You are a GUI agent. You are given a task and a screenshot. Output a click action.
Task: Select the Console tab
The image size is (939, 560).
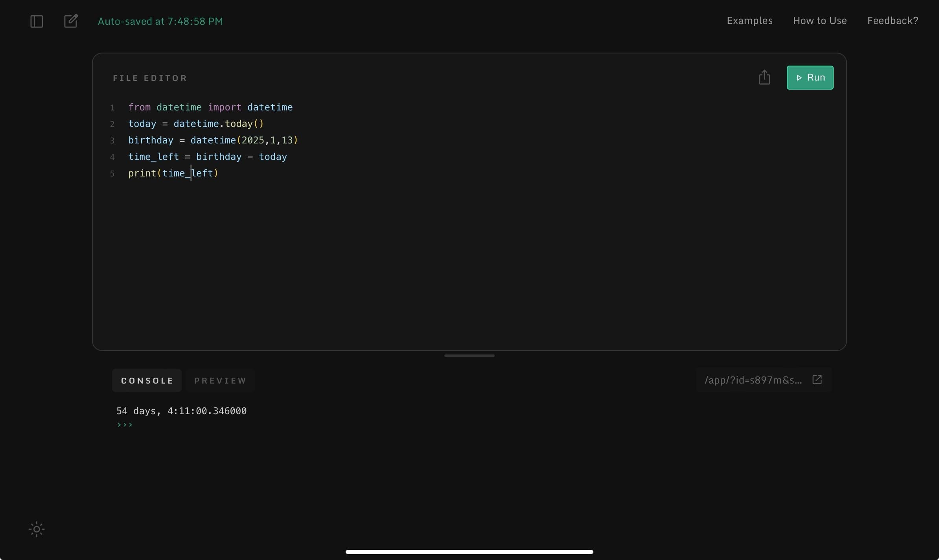[x=146, y=380]
